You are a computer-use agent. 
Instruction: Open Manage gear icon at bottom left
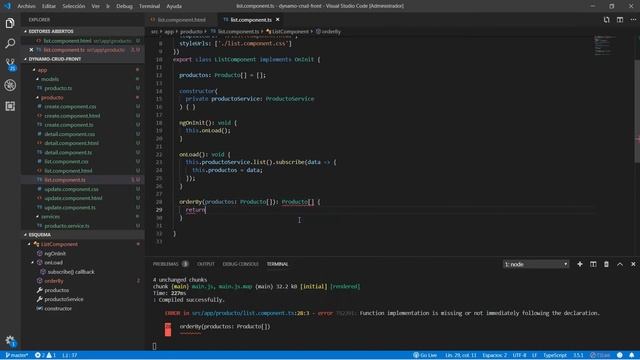click(10, 341)
